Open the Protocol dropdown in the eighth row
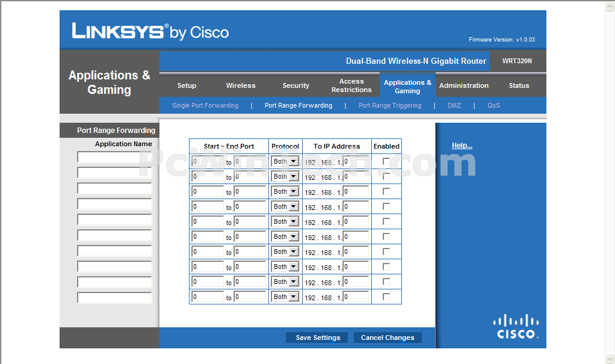 point(285,267)
